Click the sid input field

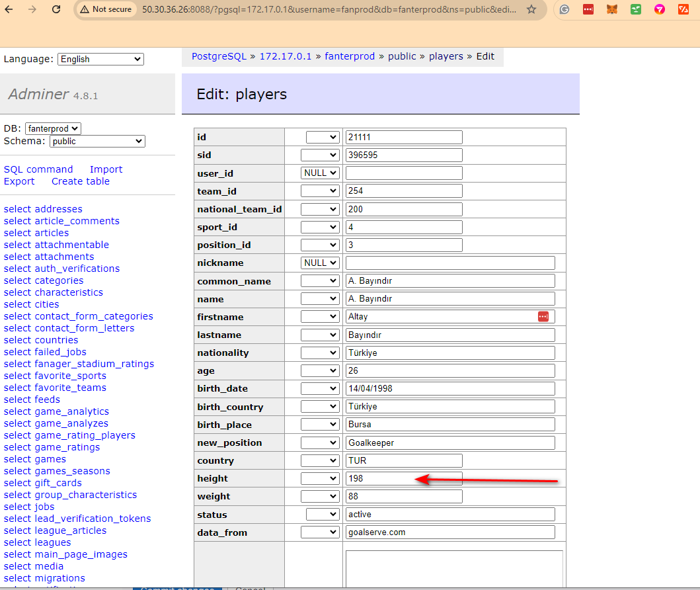click(404, 155)
